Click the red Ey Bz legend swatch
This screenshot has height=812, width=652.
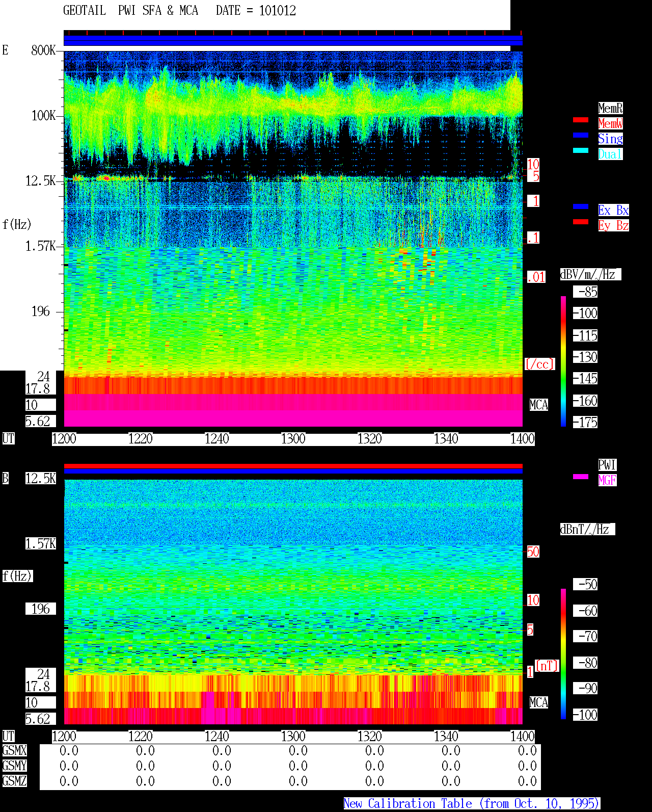[581, 222]
